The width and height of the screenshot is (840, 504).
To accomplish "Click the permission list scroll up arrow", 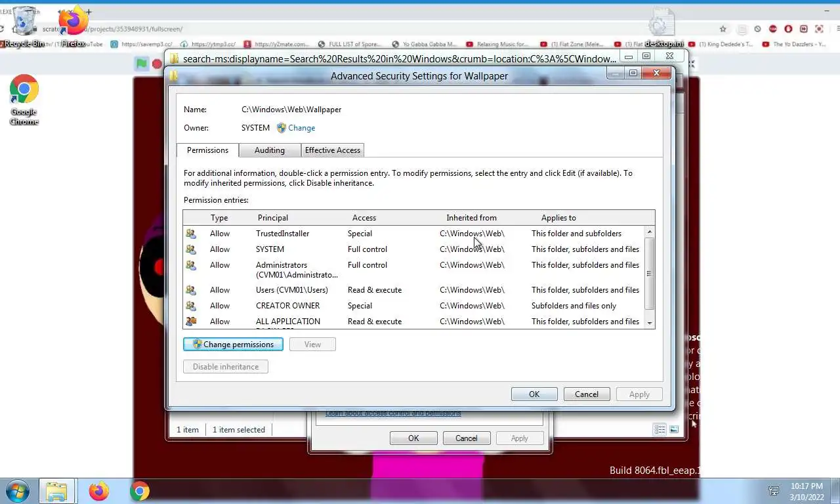I will tap(650, 232).
